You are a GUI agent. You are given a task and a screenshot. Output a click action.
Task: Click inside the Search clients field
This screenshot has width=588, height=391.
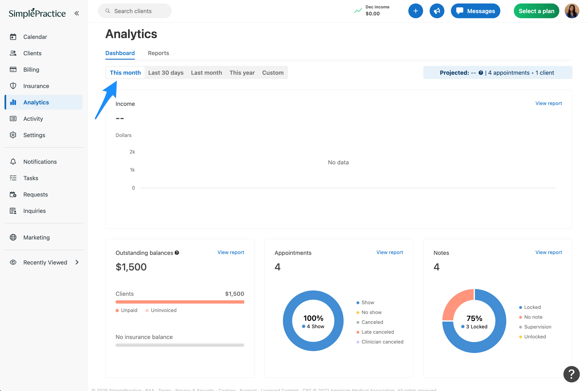coord(135,11)
